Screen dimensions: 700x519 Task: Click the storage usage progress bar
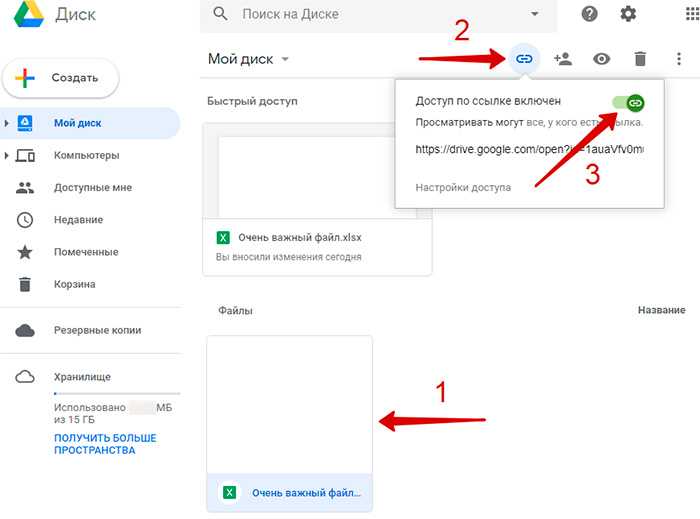coord(117,394)
